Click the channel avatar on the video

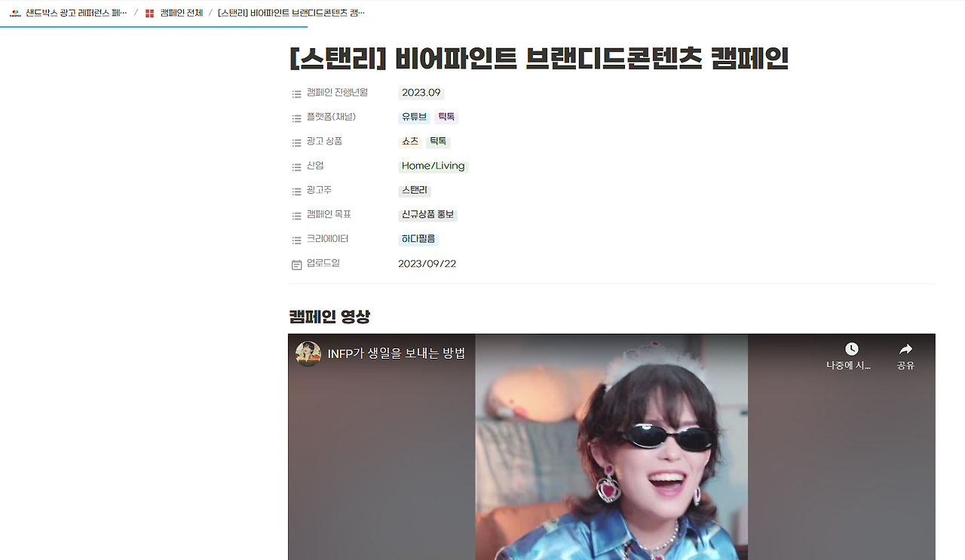[x=308, y=353]
